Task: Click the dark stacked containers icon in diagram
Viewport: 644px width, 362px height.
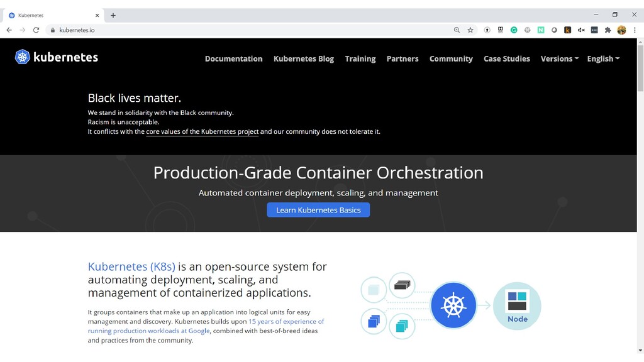Action: coord(402,285)
